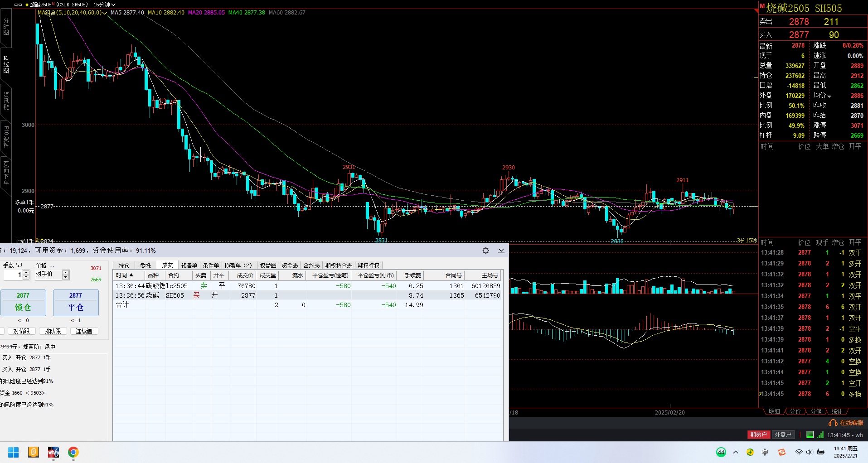Switch to the 外盘户 account
868x463 pixels.
(783, 435)
